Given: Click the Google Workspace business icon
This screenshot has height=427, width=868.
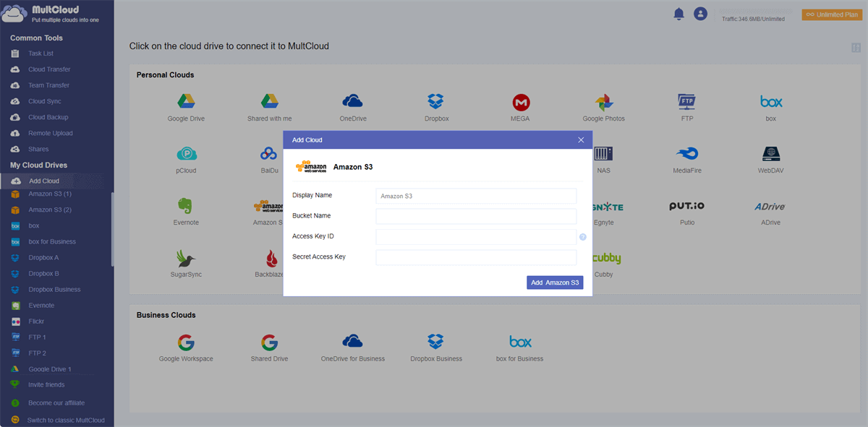Looking at the screenshot, I should pyautogui.click(x=186, y=342).
